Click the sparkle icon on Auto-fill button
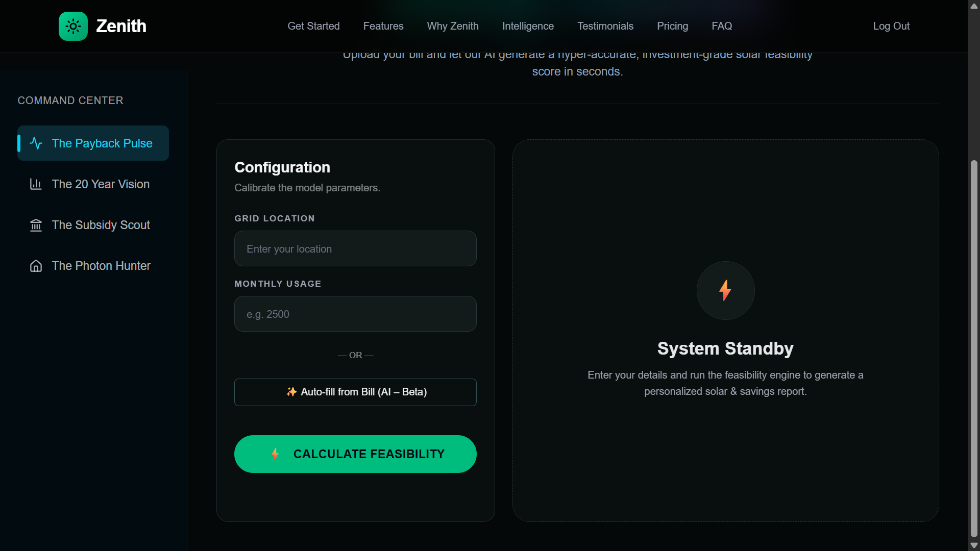The height and width of the screenshot is (551, 980). tap(291, 392)
